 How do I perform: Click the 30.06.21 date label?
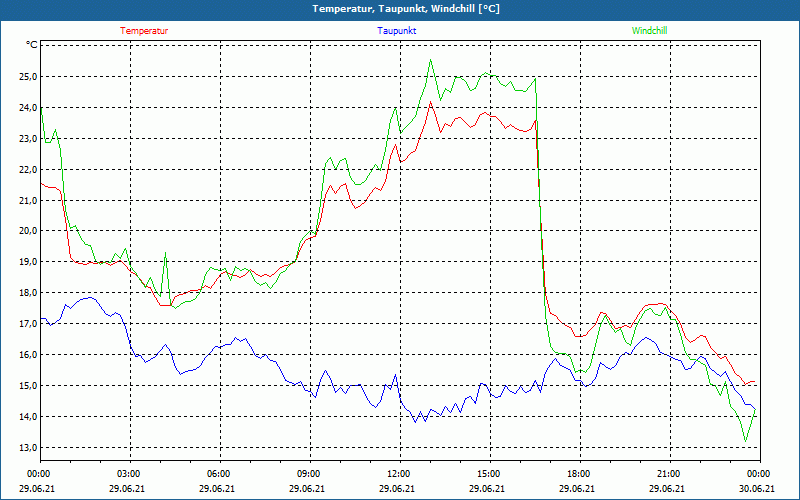pyautogui.click(x=757, y=489)
